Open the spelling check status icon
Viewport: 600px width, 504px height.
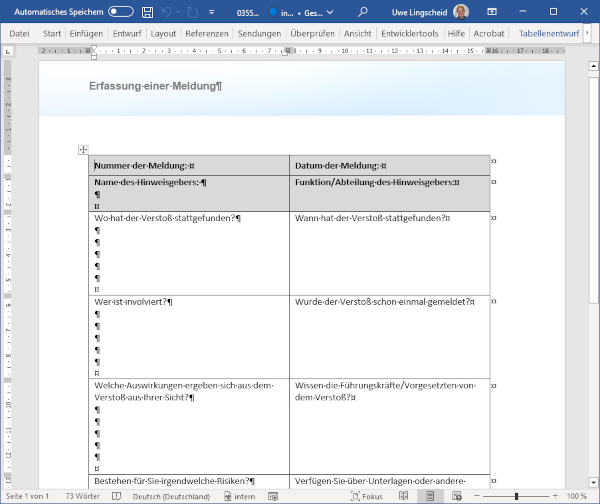tap(116, 496)
